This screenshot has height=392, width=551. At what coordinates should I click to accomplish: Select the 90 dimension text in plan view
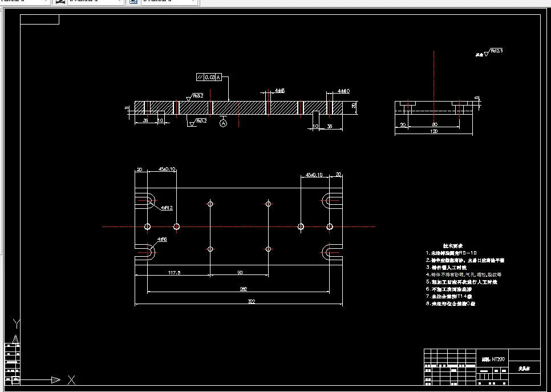(x=240, y=273)
